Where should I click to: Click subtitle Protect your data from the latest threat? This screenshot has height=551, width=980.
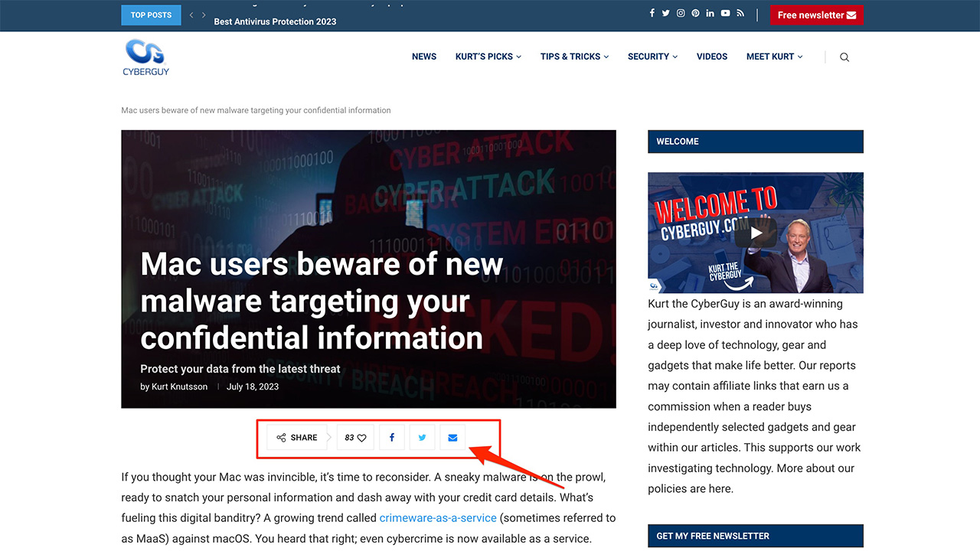[x=240, y=369]
